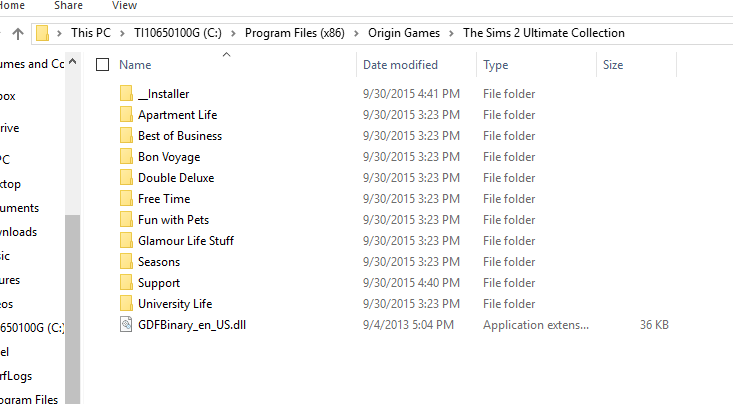Select the __Installer folder icon
Viewport: 733px width, 404px height.
126,94
